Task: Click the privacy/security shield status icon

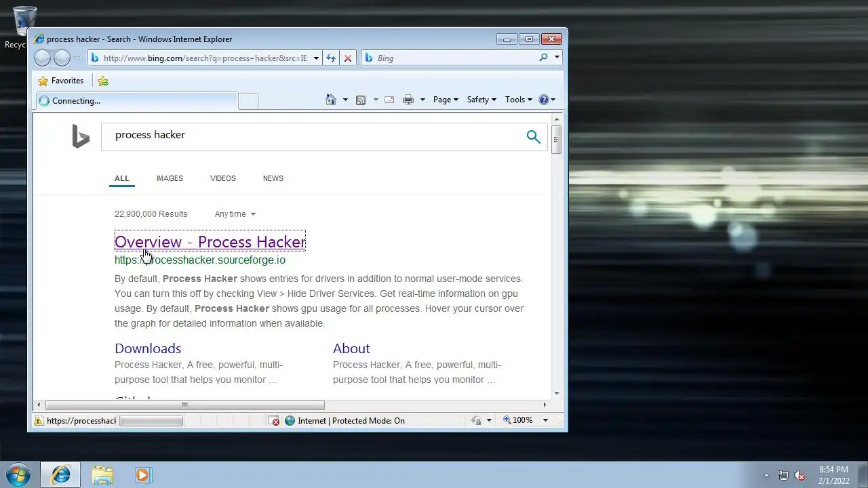Action: tap(476, 421)
